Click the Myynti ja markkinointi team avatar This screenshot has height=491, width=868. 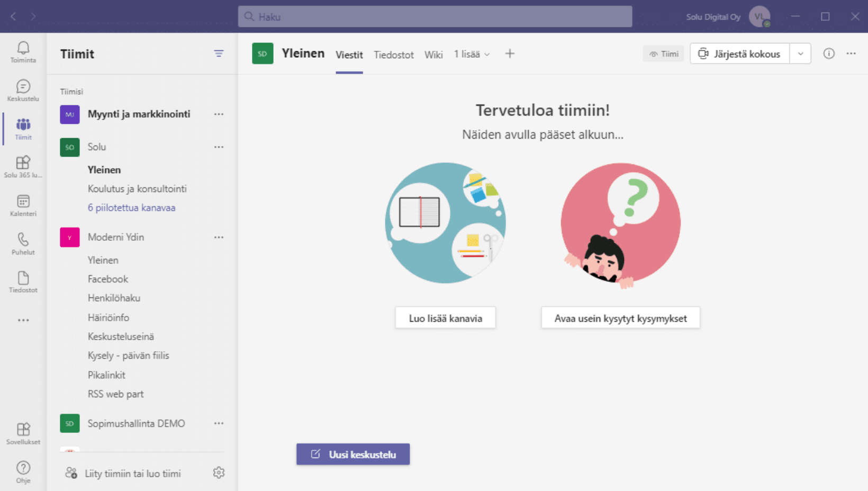[x=70, y=114]
